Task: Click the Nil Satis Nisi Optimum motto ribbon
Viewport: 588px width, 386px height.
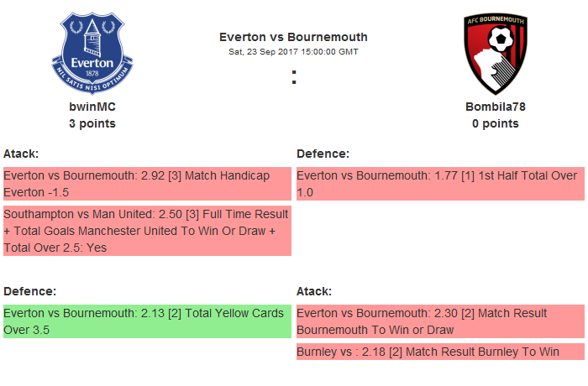Action: tap(92, 81)
